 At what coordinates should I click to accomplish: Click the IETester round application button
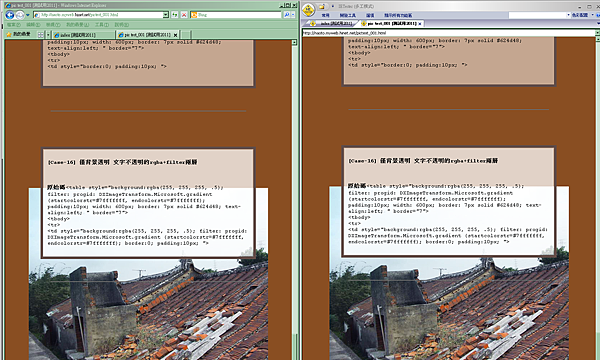tap(308, 10)
